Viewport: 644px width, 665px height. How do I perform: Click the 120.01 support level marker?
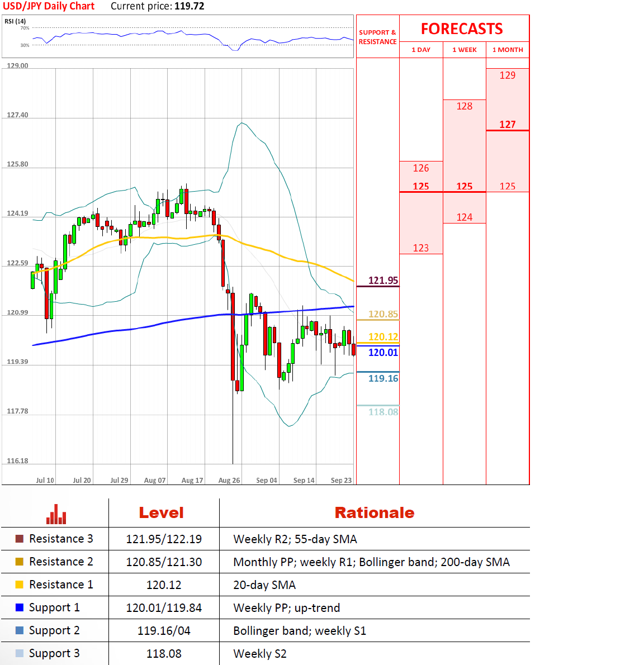383,353
